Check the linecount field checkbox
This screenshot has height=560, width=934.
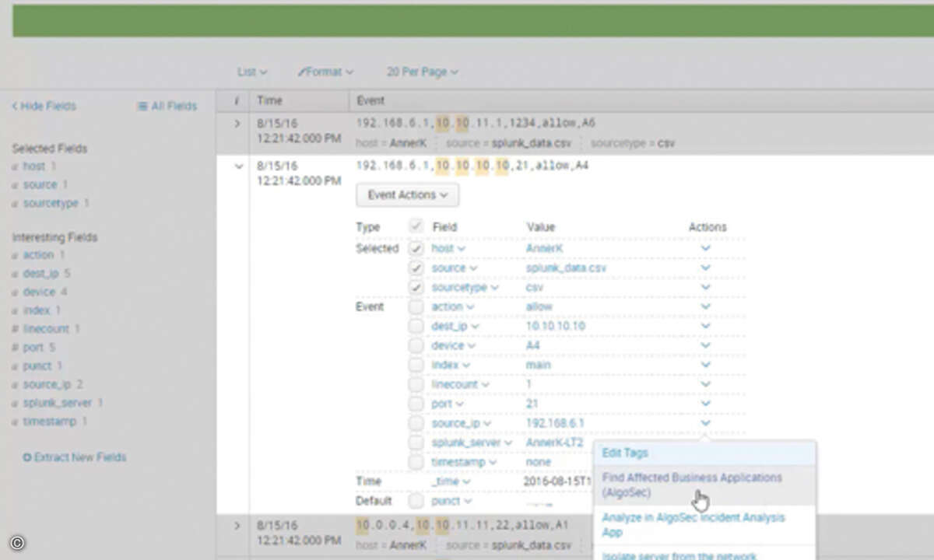click(x=416, y=384)
